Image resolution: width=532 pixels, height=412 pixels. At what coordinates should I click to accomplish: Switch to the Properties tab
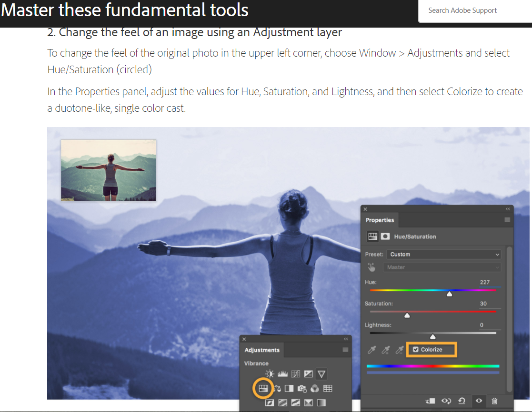coord(380,220)
